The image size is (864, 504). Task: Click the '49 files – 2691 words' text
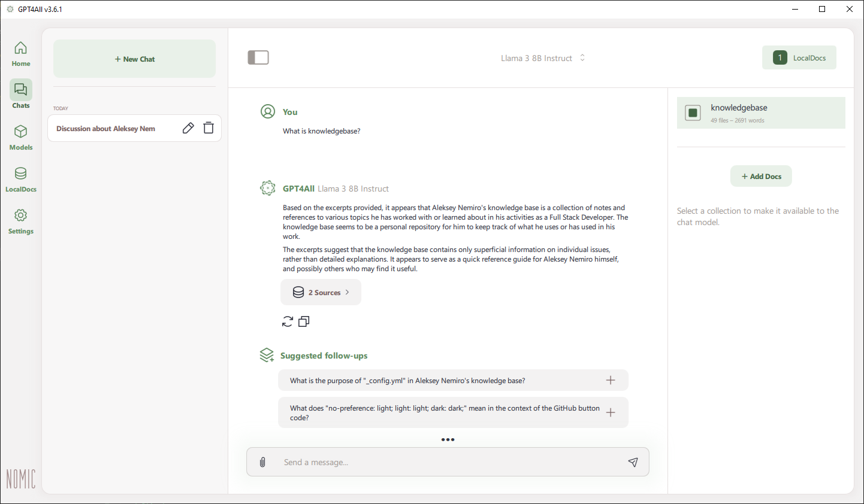click(x=738, y=120)
